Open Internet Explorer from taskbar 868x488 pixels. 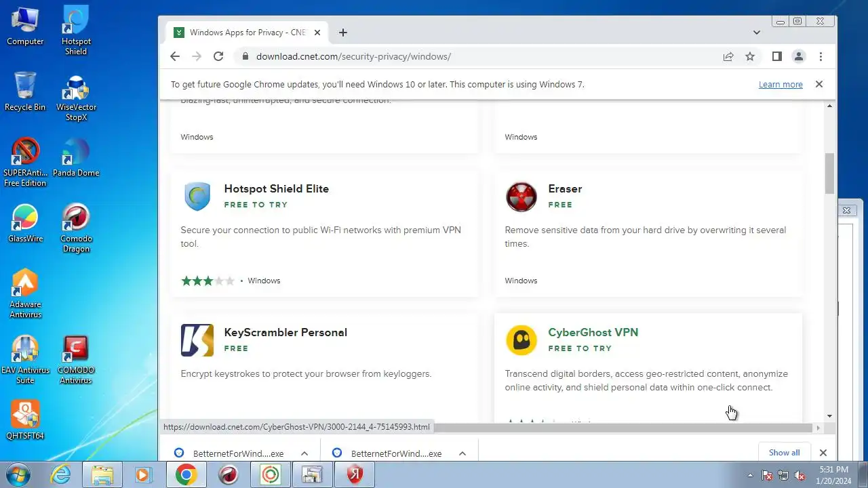(61, 475)
